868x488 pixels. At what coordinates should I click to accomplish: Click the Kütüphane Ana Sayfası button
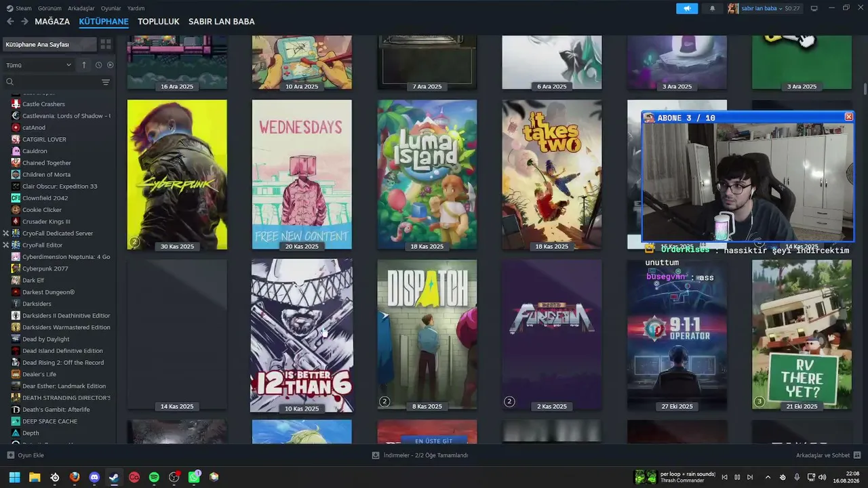49,44
